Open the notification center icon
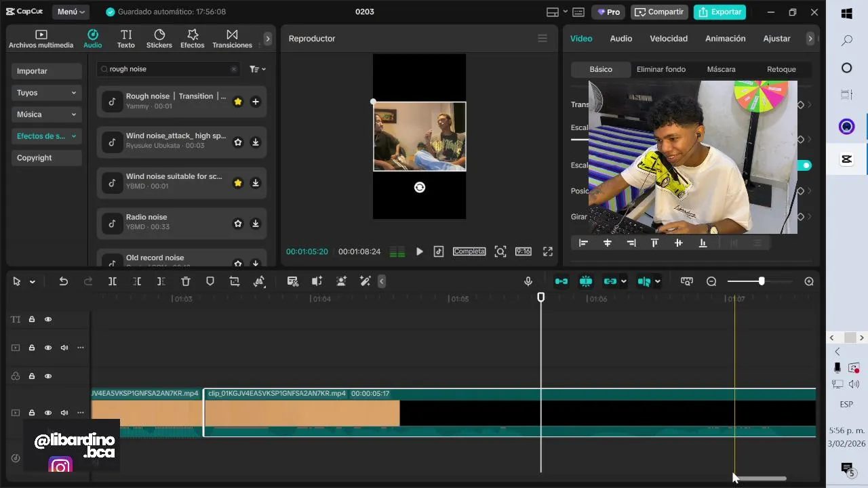 pyautogui.click(x=847, y=468)
